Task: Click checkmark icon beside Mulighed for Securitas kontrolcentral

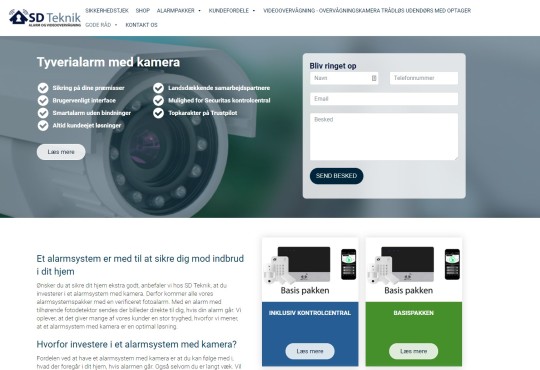Action: point(158,101)
